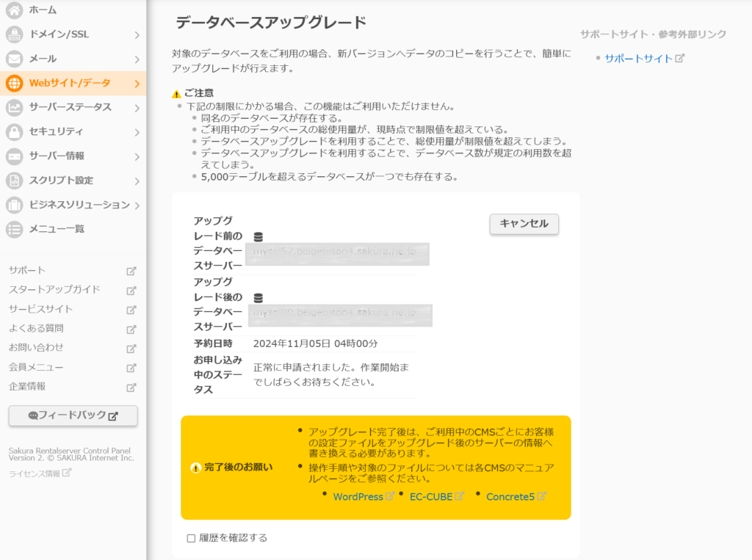
Task: Click the Menu list (メニュー一覧) icon
Action: (x=14, y=229)
